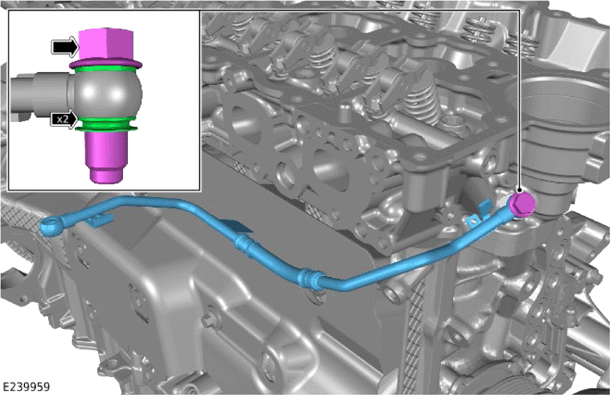This screenshot has height=396, width=611.
Task: Click the E239959 figure reference label
Action: 26,387
